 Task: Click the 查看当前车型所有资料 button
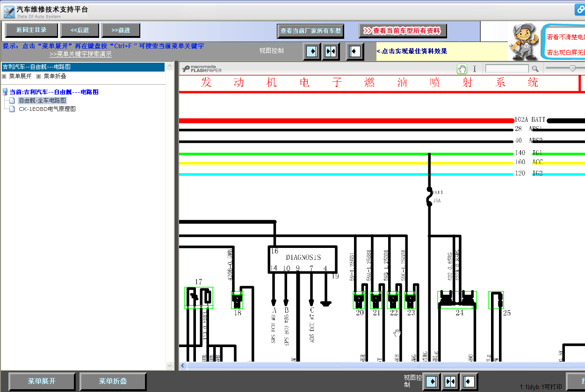pos(403,31)
